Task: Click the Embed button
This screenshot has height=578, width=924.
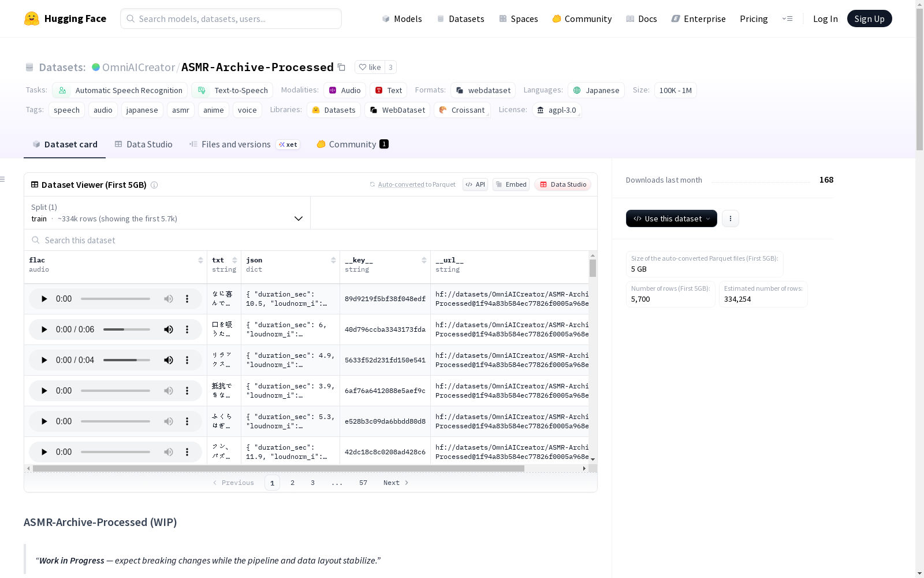Action: click(511, 184)
